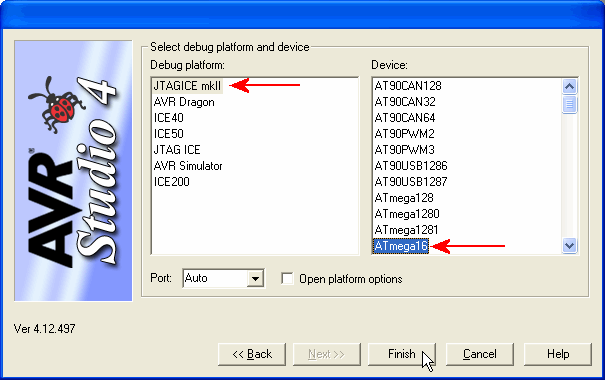Choose ATmega1280 device
Image resolution: width=605 pixels, height=380 pixels.
click(x=407, y=214)
